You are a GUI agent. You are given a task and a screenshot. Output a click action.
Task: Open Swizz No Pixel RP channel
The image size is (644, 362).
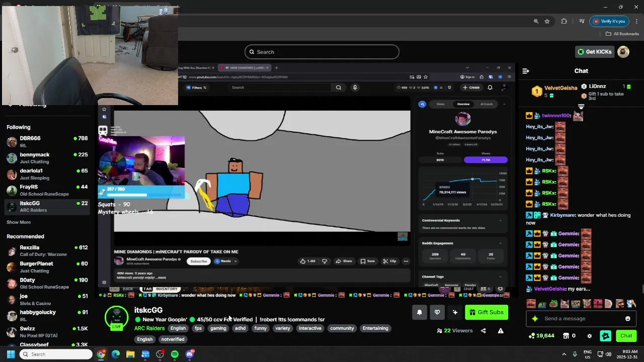pos(47,332)
